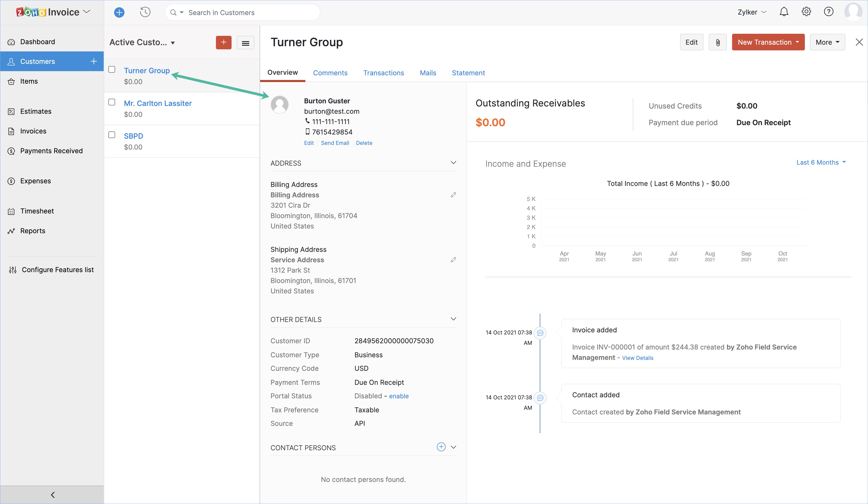Image resolution: width=868 pixels, height=504 pixels.
Task: Click enable link for Portal Status
Action: pyautogui.click(x=398, y=396)
